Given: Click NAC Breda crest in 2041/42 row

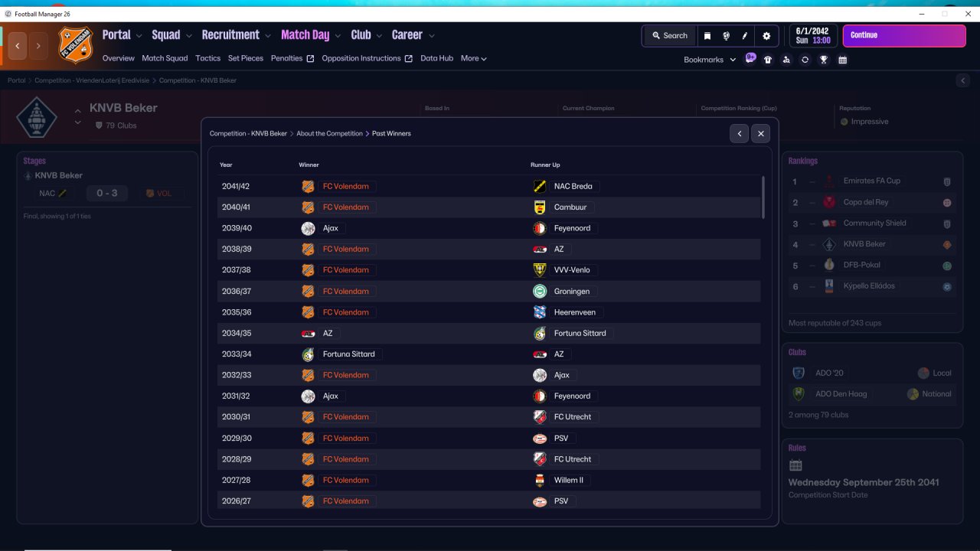Looking at the screenshot, I should [x=540, y=186].
